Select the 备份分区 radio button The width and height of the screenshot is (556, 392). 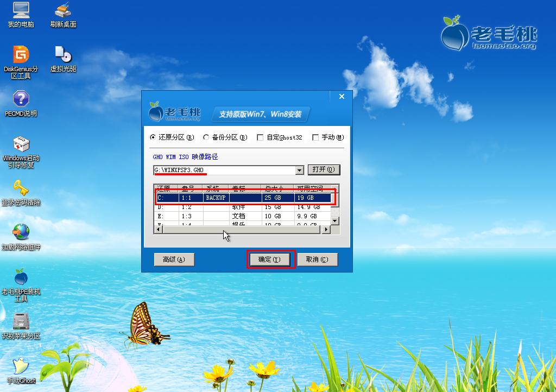click(206, 137)
